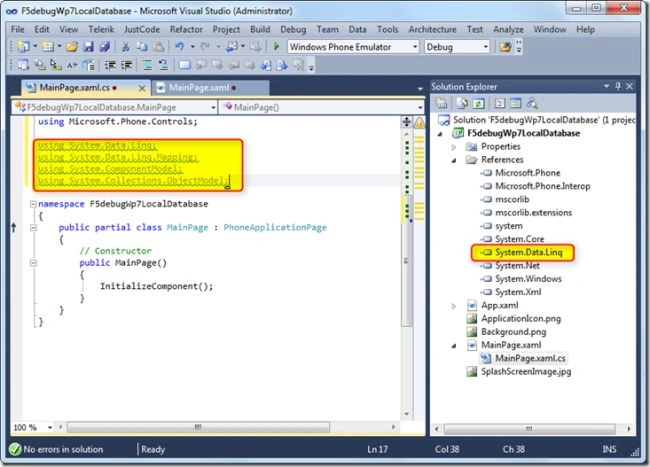Open the F5debugWp7LocalDatabase.MainPage class dropdown
The height and width of the screenshot is (467, 650).
[x=213, y=107]
